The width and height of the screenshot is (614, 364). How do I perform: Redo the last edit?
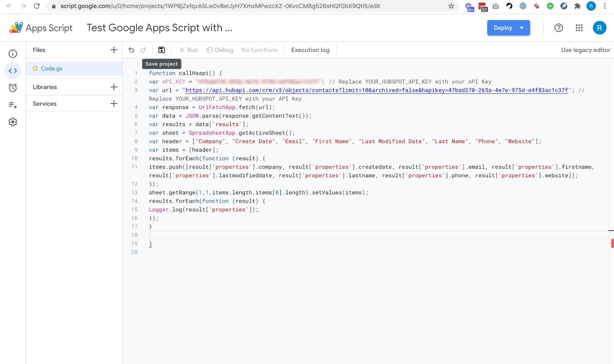(x=143, y=50)
